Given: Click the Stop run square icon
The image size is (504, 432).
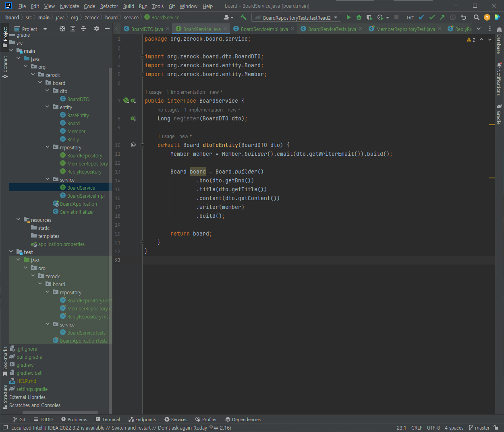Looking at the screenshot, I should coord(396,17).
